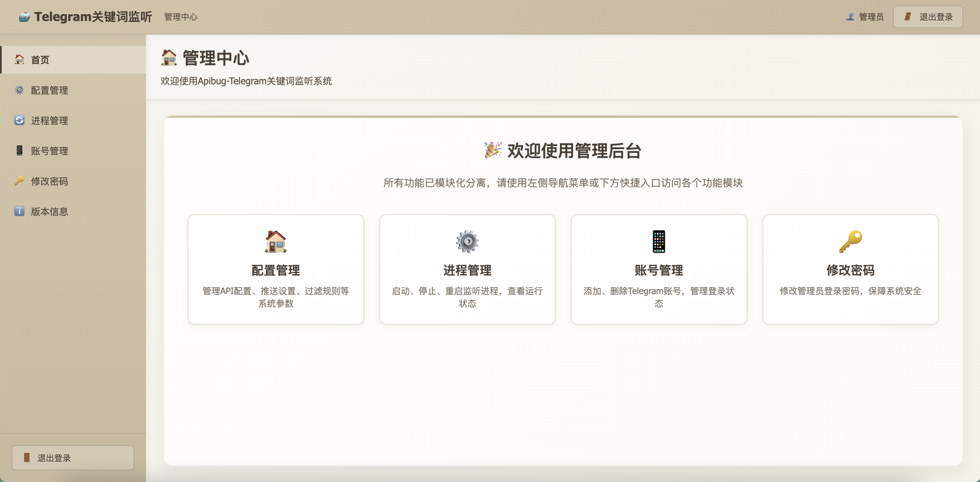Screen dimensions: 980x482
Task: Click the large gear icon on 进程管理 card
Action: click(x=467, y=241)
